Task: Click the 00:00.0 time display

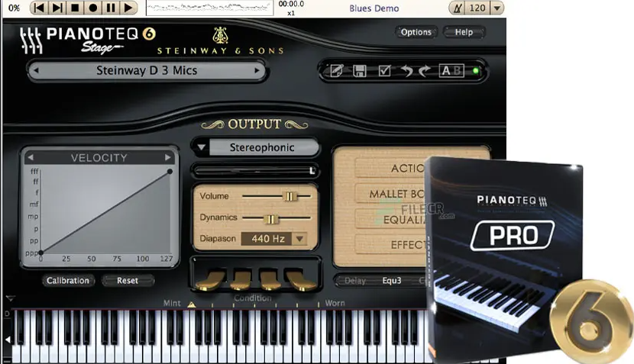Action: pos(291,4)
